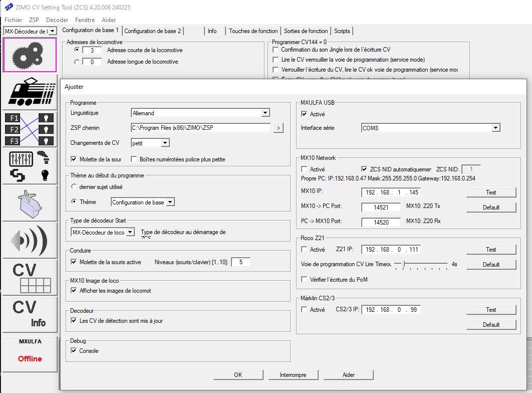532x393 pixels.
Task: Toggle ZCS NID automatiquement checkbox
Action: click(364, 169)
